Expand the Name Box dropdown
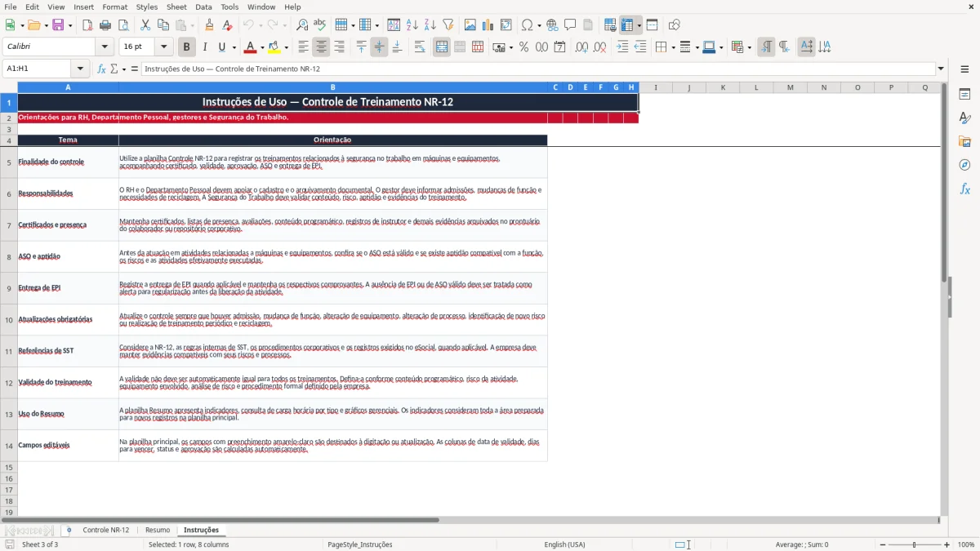The height and width of the screenshot is (551, 980). [x=80, y=69]
